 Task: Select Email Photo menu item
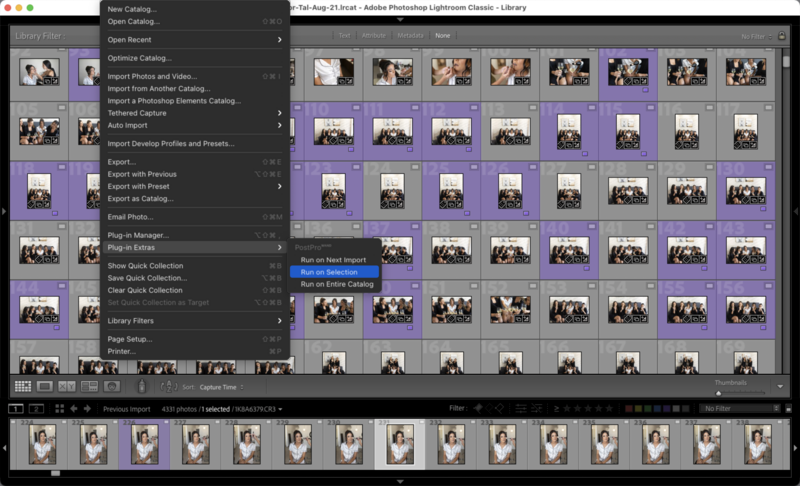click(x=194, y=217)
